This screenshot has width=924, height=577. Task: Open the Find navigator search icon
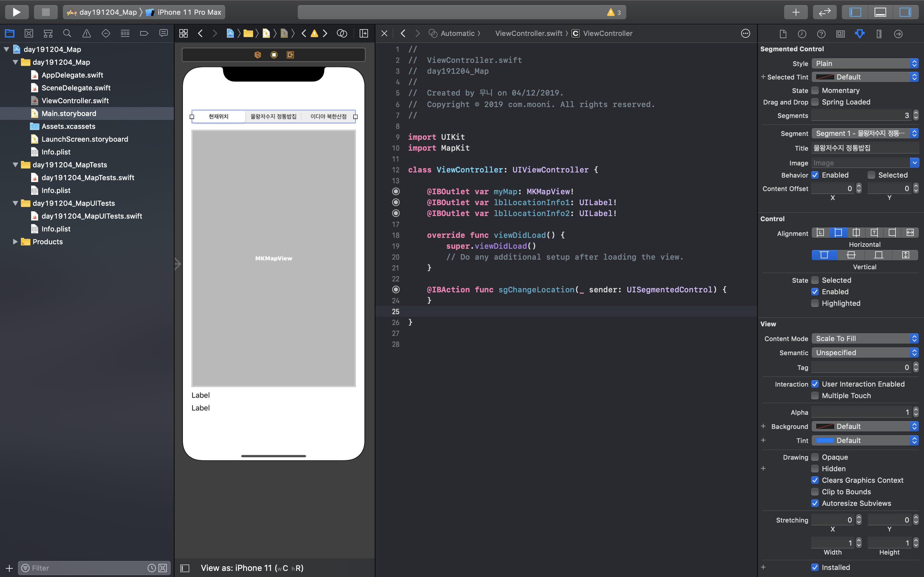click(67, 34)
